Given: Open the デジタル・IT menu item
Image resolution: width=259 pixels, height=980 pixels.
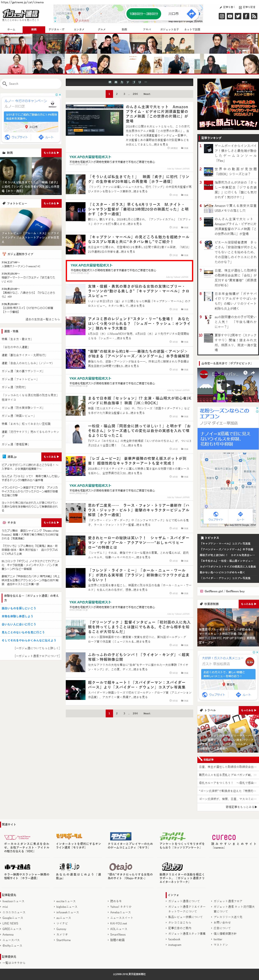Looking at the screenshot, I should 56,29.
